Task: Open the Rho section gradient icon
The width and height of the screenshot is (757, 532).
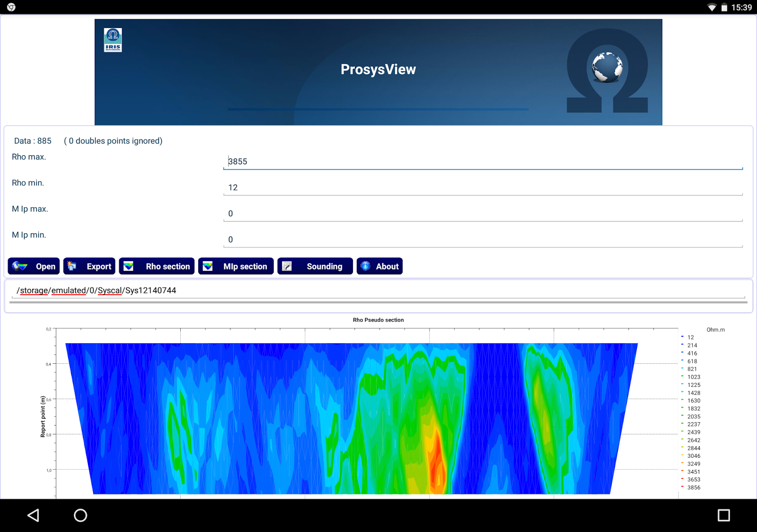Action: pos(128,266)
